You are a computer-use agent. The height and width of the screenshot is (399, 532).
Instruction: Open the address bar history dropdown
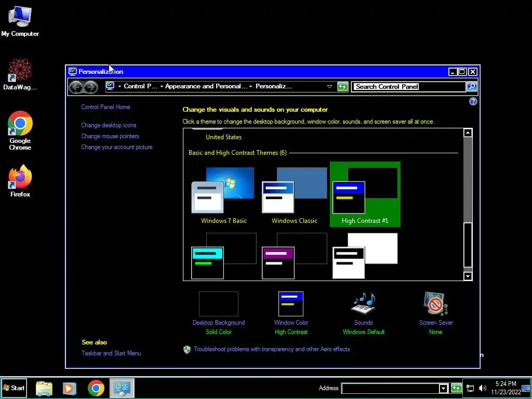point(329,87)
